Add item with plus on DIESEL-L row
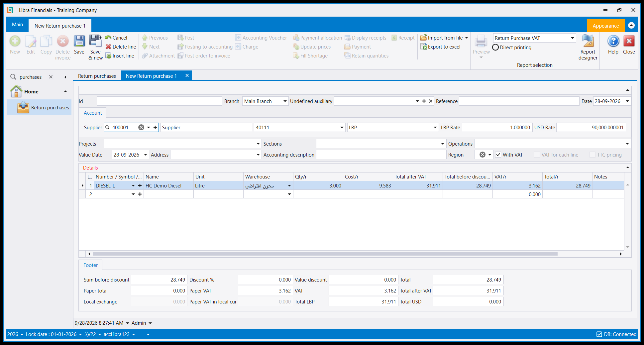Image resolution: width=644 pixels, height=345 pixels. [x=140, y=185]
